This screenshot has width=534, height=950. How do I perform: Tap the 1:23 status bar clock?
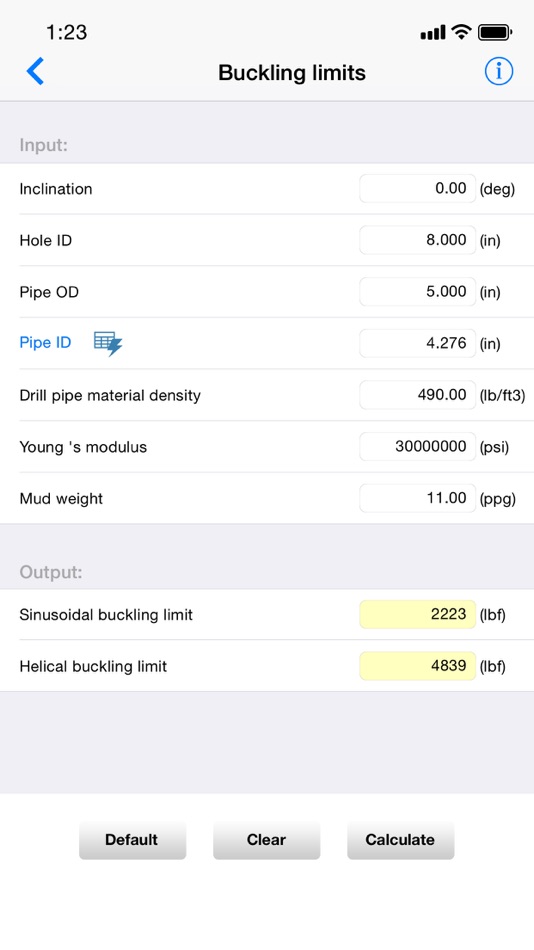[x=67, y=32]
